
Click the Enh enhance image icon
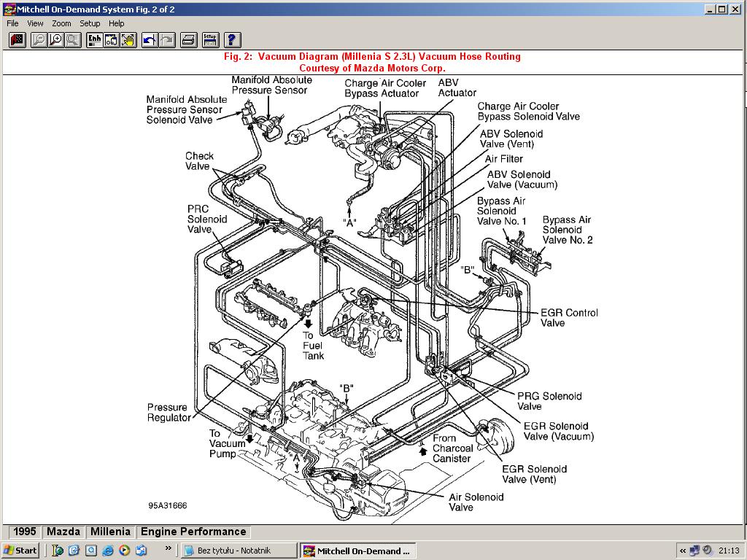pyautogui.click(x=94, y=40)
